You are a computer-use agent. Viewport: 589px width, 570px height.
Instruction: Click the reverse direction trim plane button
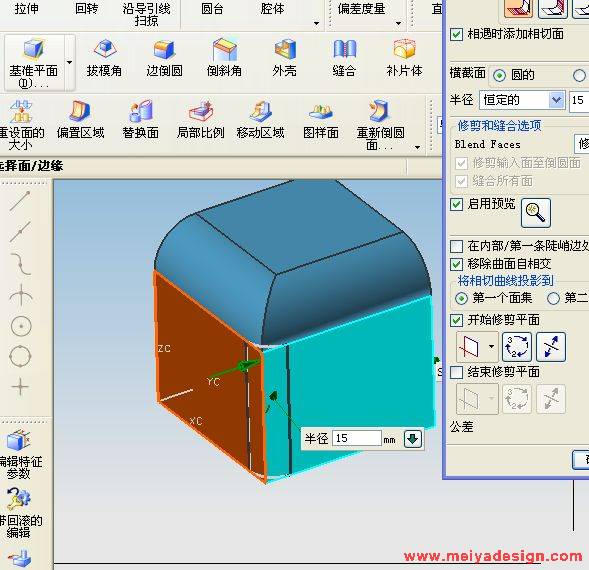pyautogui.click(x=551, y=346)
